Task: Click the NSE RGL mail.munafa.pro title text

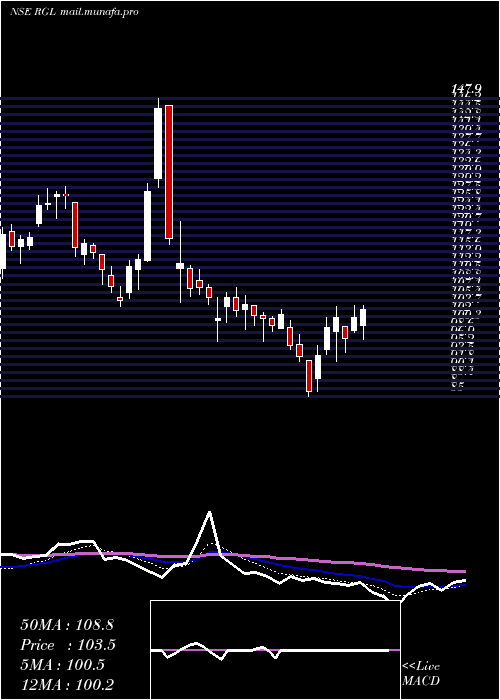Action: (74, 12)
